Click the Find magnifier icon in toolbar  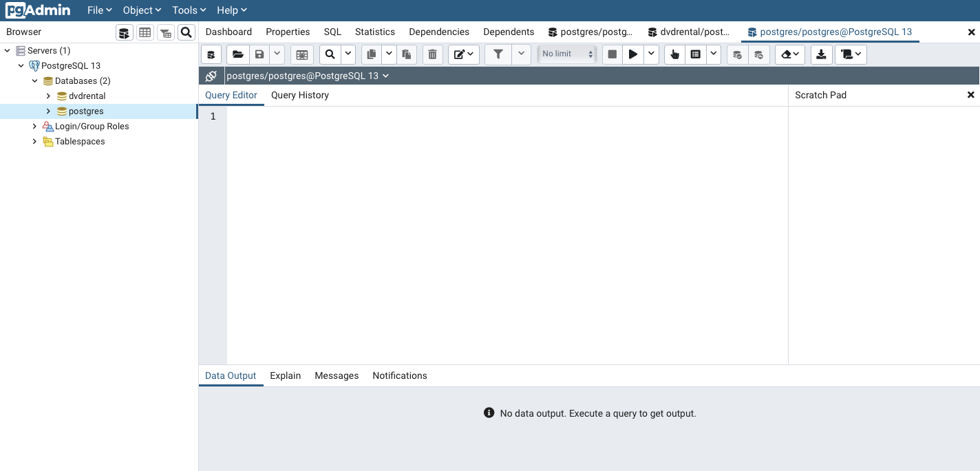pos(330,54)
